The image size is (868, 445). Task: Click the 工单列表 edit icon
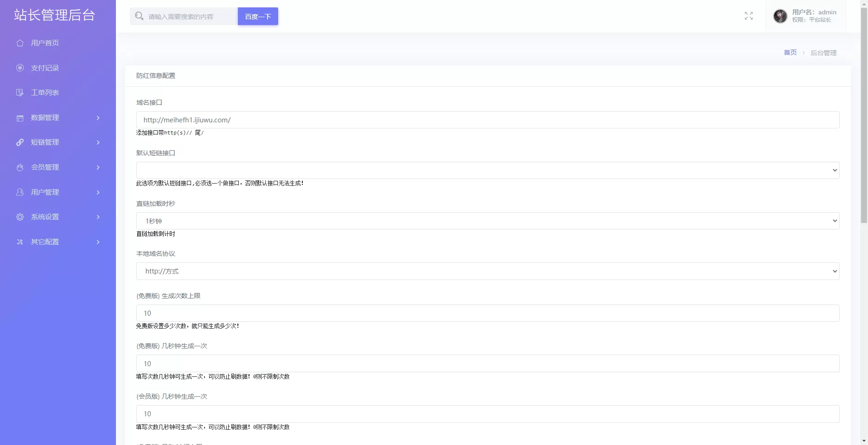(20, 93)
